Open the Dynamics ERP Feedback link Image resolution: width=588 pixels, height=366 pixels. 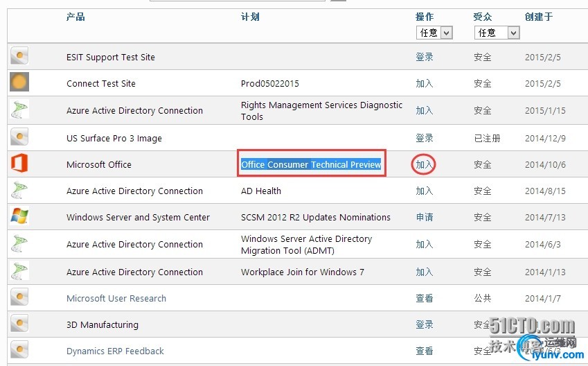click(x=115, y=351)
